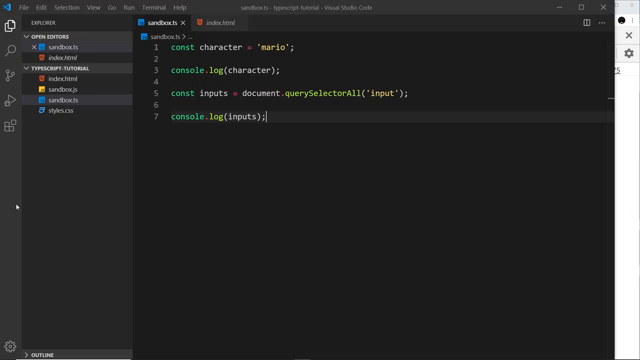Image resolution: width=640 pixels, height=360 pixels.
Task: Open the Help menu
Action: point(180,7)
